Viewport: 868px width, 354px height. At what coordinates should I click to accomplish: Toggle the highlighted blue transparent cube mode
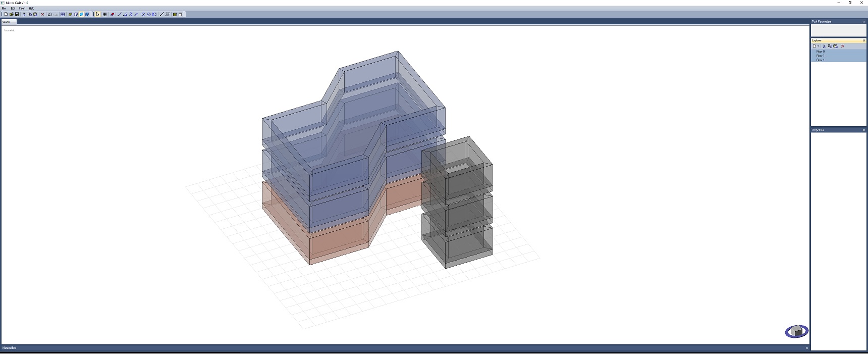[81, 14]
